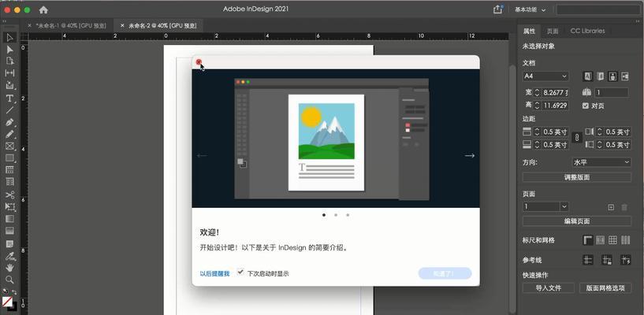Select the Rectangle Frame tool
The image size is (644, 315).
[x=10, y=146]
